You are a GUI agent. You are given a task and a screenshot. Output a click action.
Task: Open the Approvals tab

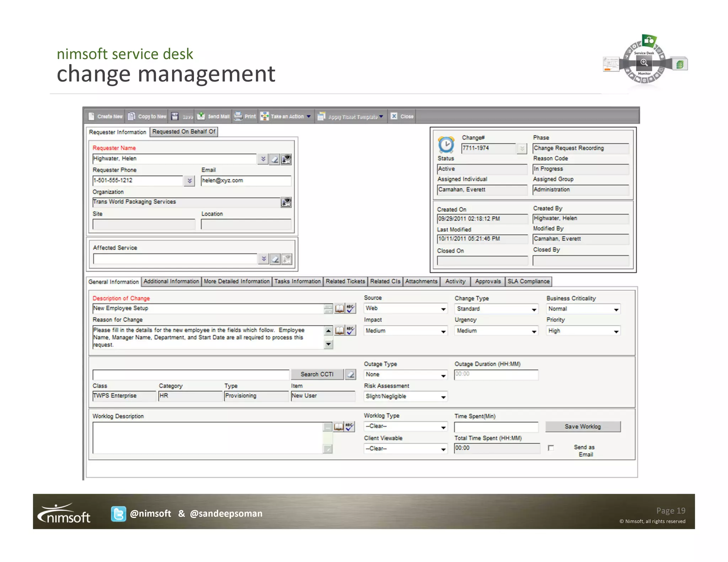(x=488, y=281)
